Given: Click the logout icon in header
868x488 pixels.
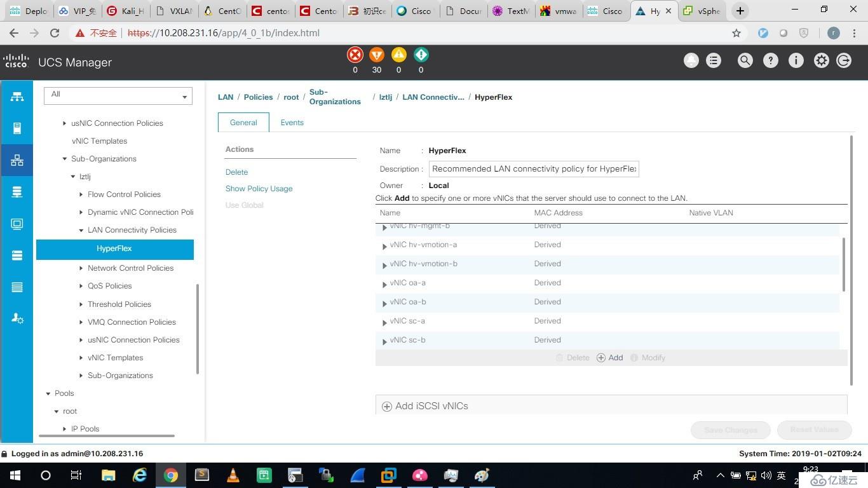Looking at the screenshot, I should (844, 60).
